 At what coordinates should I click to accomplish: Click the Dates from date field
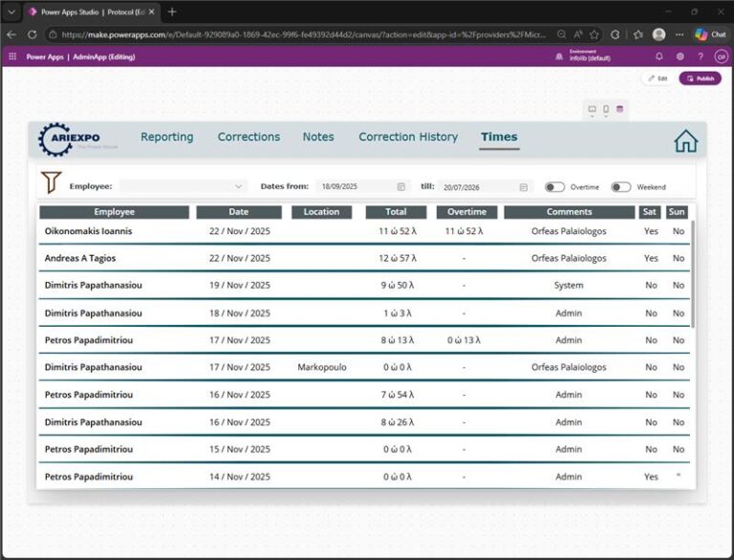click(363, 186)
